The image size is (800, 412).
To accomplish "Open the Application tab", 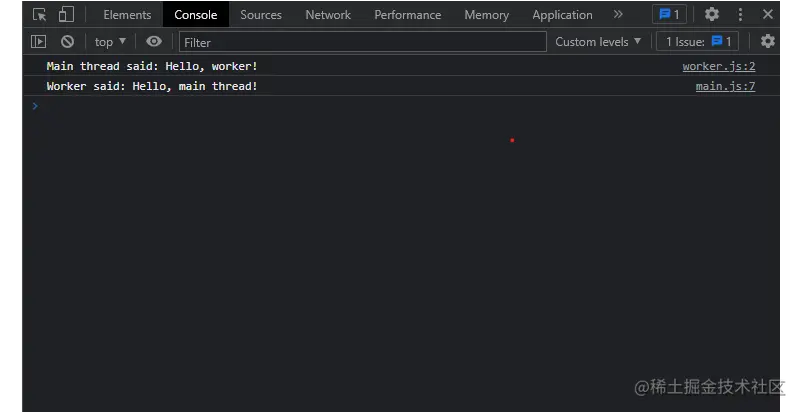I will coord(562,15).
